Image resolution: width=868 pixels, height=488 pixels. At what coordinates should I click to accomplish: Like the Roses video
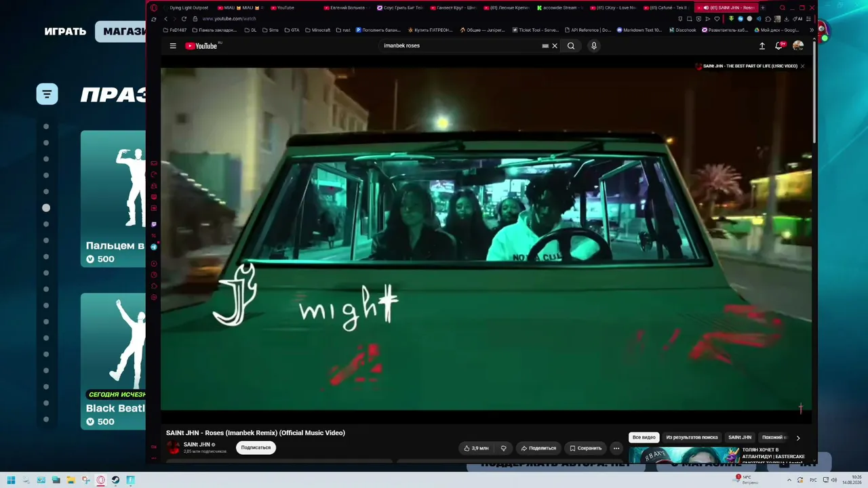click(x=476, y=448)
